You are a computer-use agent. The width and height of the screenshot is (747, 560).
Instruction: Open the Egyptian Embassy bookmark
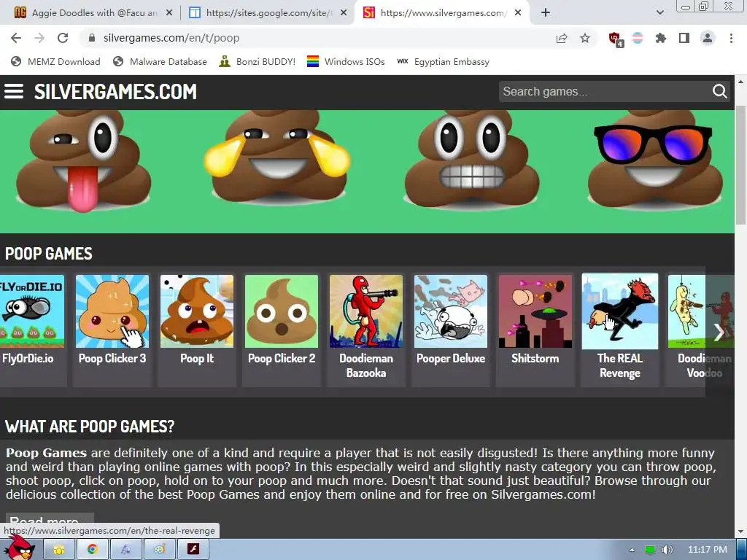point(443,61)
